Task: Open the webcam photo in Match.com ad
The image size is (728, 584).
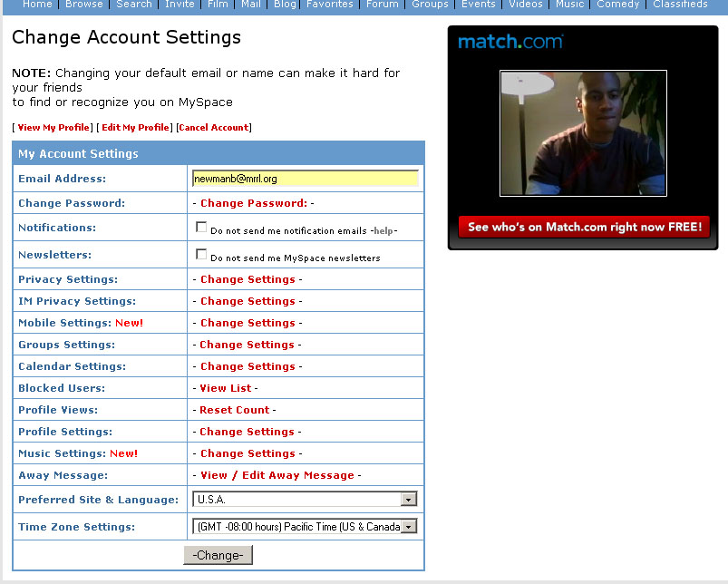Action: pos(583,133)
